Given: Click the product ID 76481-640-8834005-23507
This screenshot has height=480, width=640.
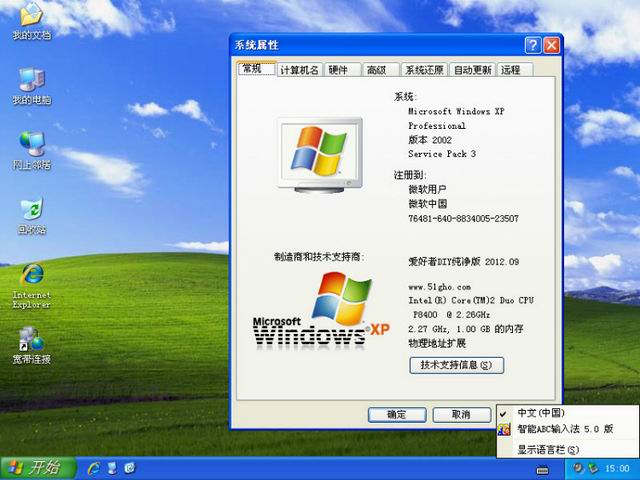Looking at the screenshot, I should [x=463, y=219].
